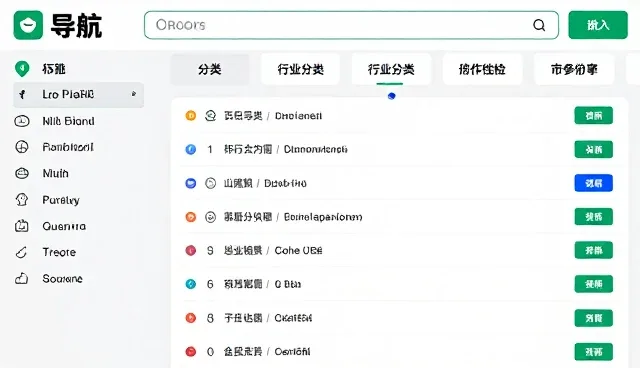Image resolution: width=640 pixels, height=368 pixels.
Task: Click the red-orange circle icon in the Ckeitfat row
Action: [x=191, y=318]
